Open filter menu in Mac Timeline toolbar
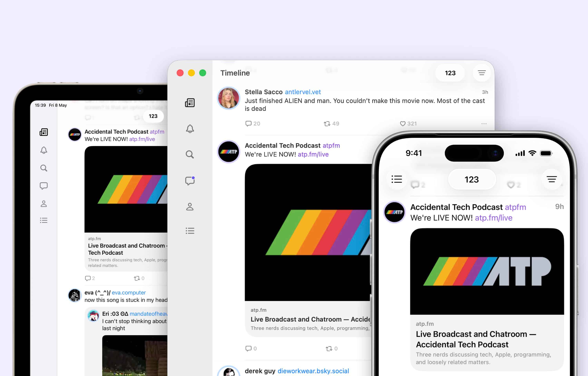 coord(482,73)
